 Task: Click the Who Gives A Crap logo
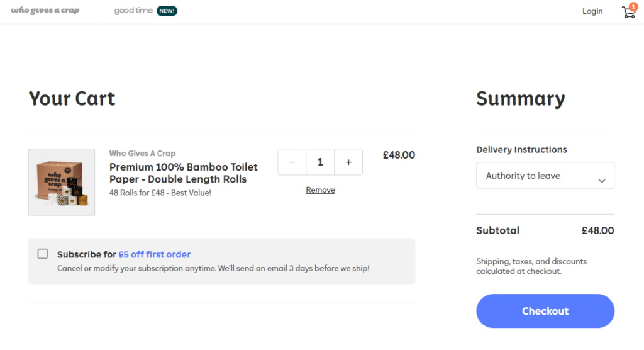point(45,11)
